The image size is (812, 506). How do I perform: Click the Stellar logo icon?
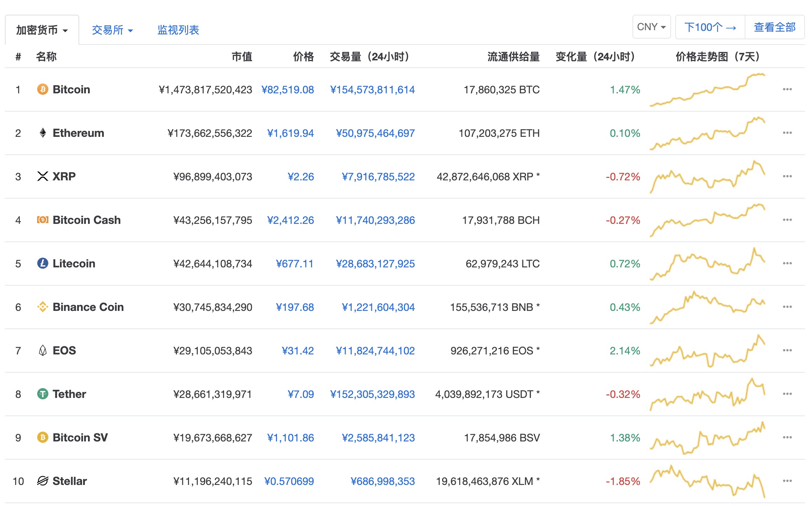42,481
